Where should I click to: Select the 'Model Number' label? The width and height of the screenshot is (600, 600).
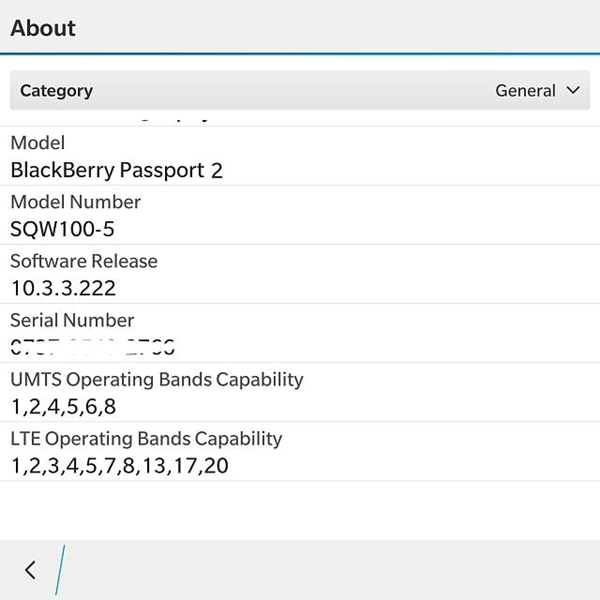point(75,202)
